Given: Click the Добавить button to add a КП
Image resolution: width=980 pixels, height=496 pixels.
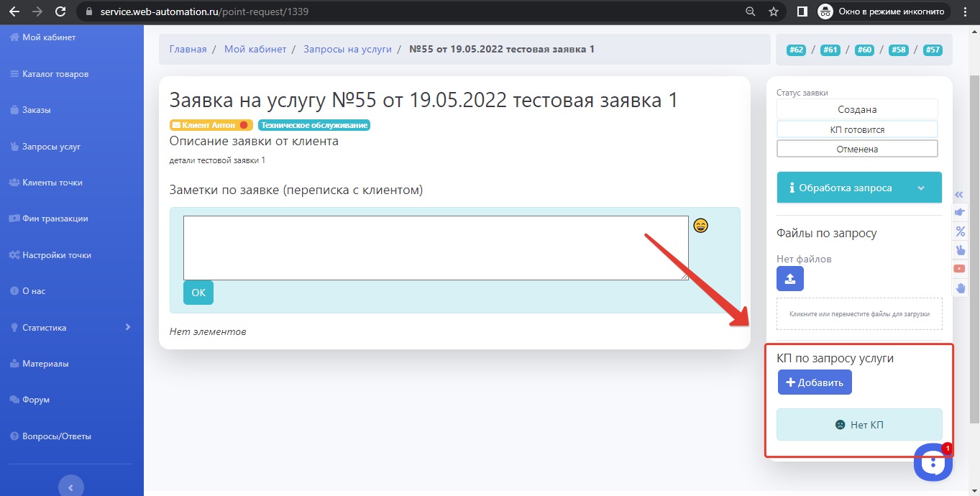Looking at the screenshot, I should tap(814, 382).
